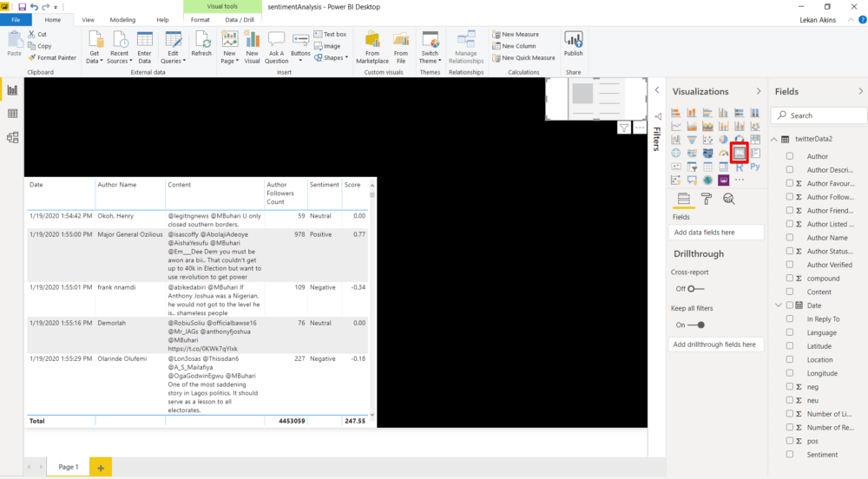Choose the Python (Py) visual
This screenshot has width=868, height=479.
point(755,167)
